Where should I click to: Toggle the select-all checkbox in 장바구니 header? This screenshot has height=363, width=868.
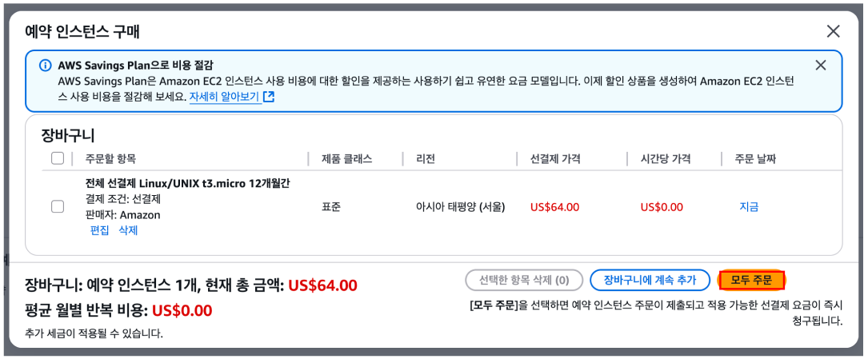58,159
